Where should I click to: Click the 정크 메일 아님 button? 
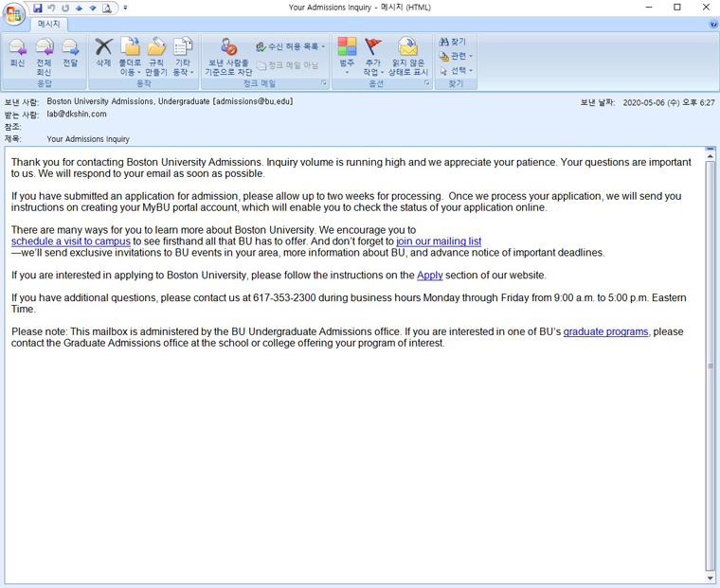coord(287,65)
